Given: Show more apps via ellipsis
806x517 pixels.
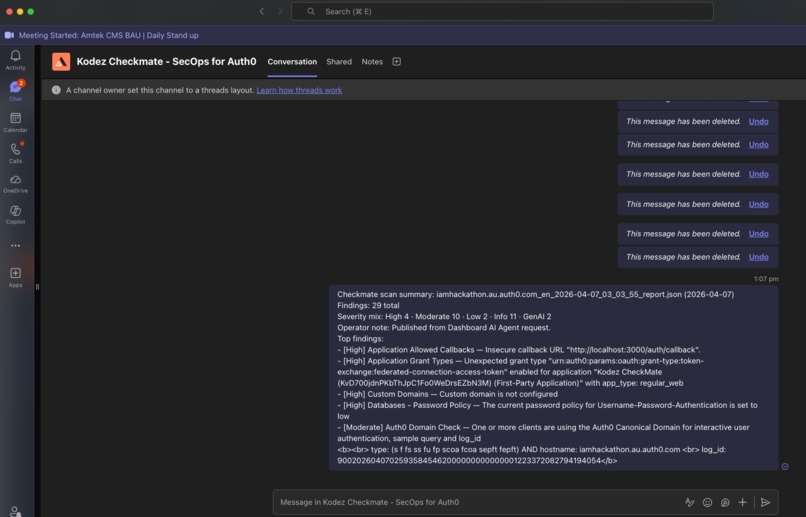Looking at the screenshot, I should [15, 246].
